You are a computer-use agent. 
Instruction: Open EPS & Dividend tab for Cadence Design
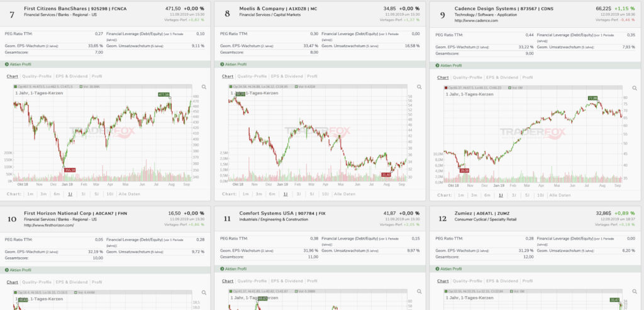pos(501,77)
